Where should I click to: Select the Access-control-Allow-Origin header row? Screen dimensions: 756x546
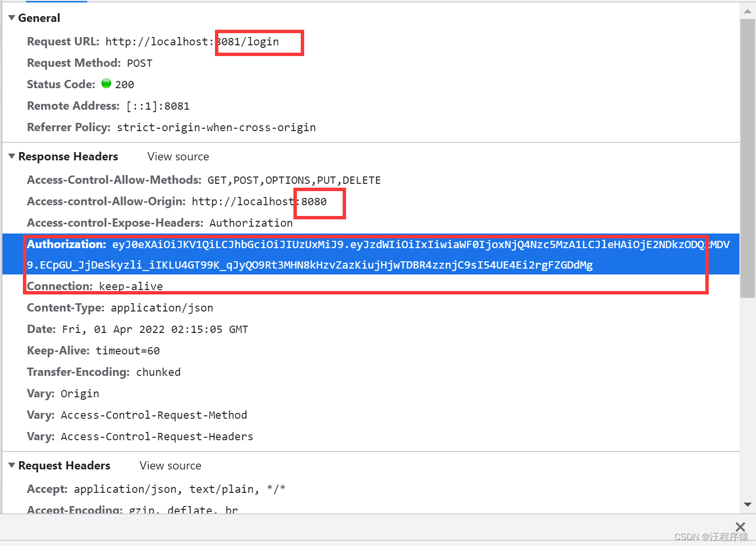[x=371, y=201]
